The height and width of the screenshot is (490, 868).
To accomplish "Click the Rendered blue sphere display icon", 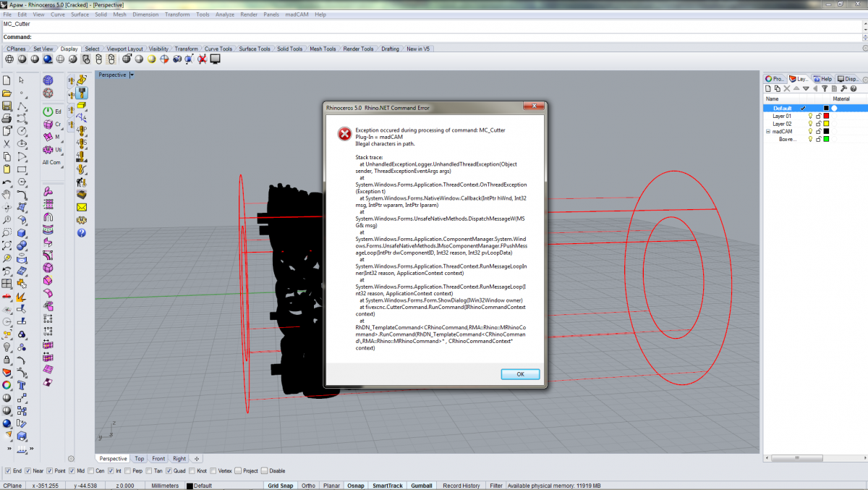I will (x=47, y=59).
